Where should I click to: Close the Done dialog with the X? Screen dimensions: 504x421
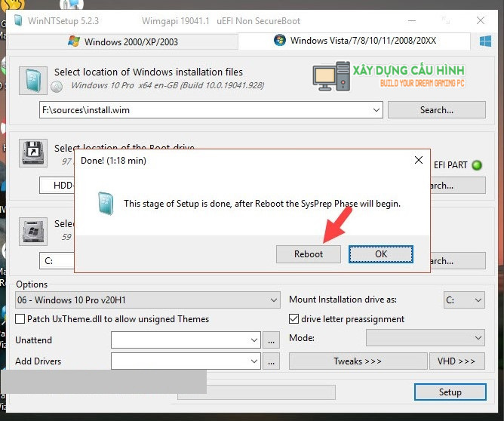tap(418, 160)
